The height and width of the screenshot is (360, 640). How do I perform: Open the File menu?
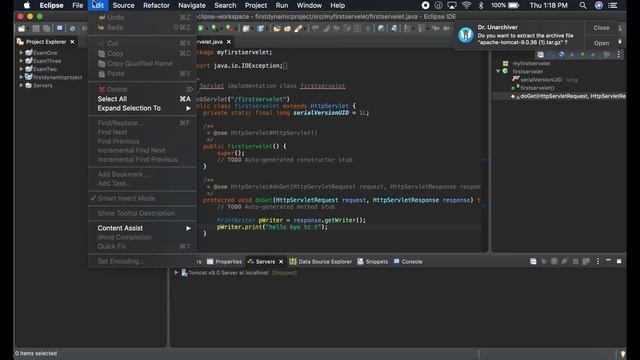point(78,5)
